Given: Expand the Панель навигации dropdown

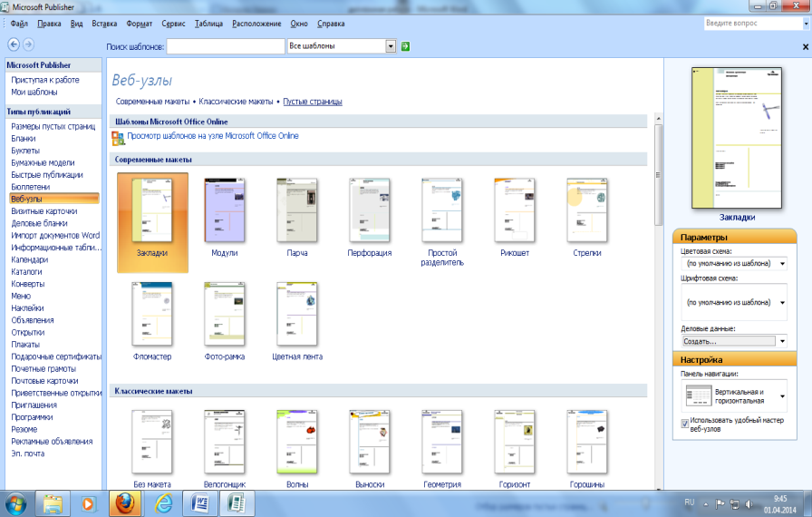Looking at the screenshot, I should (x=782, y=396).
